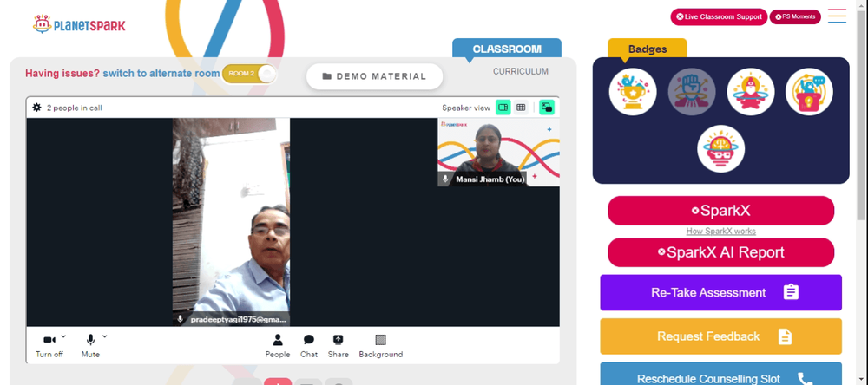Select pradeeptyagi1975 participant video
The height and width of the screenshot is (385, 868).
click(x=231, y=222)
